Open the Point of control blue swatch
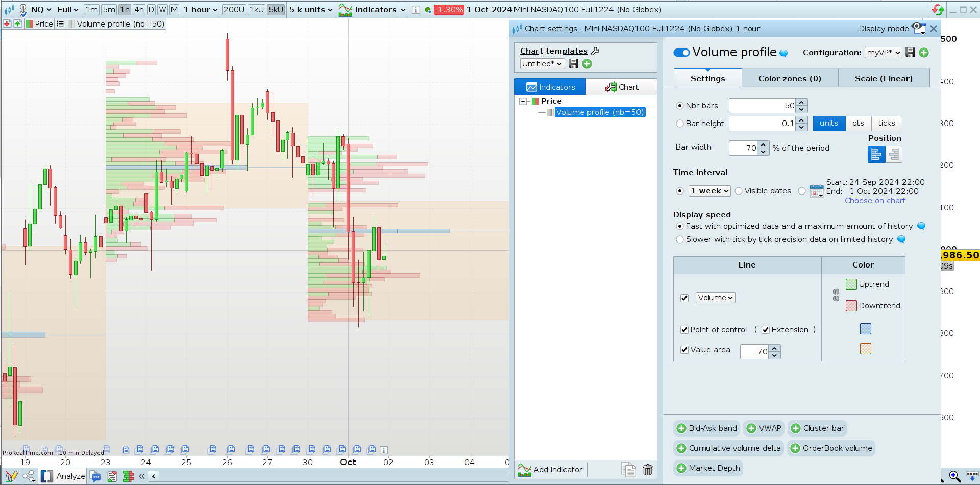The height and width of the screenshot is (485, 980). click(x=866, y=329)
